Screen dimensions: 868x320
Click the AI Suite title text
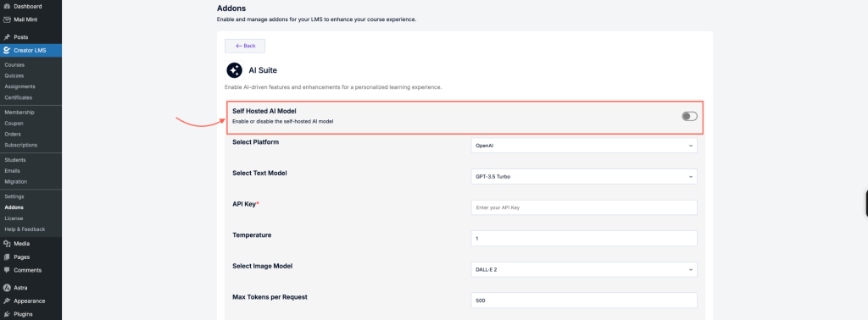263,70
